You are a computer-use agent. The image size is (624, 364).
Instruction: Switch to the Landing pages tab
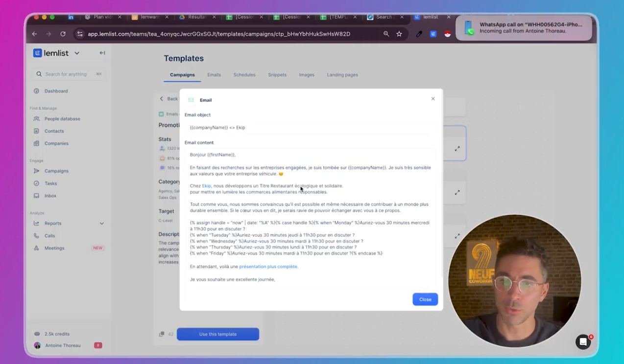pos(342,75)
